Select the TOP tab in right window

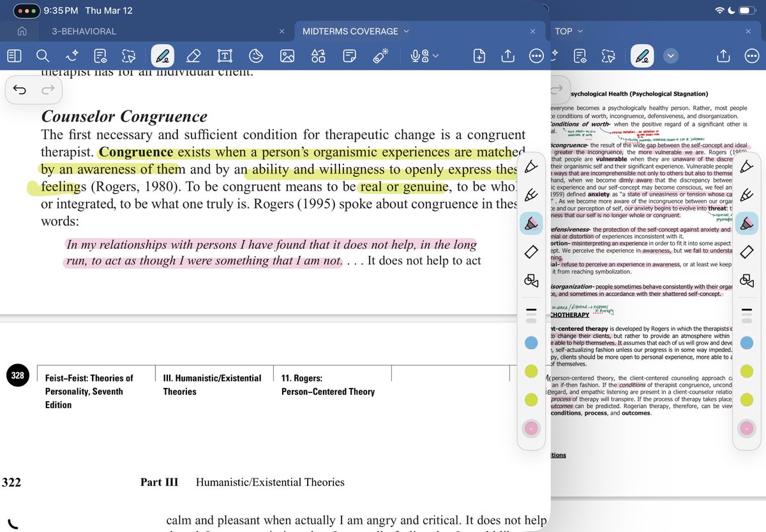pos(564,31)
